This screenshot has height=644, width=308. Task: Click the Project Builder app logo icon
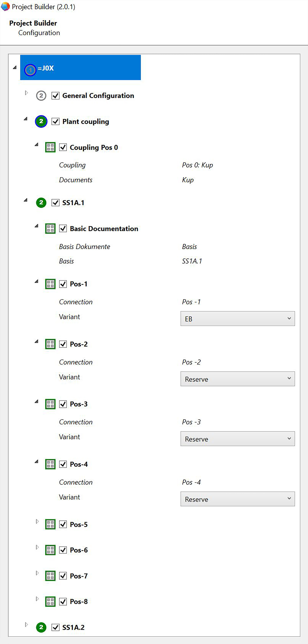point(5,7)
